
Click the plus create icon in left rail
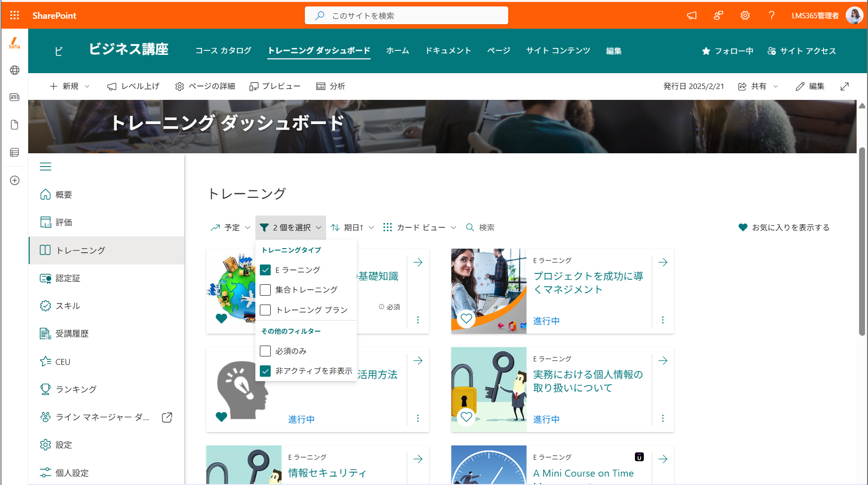tap(15, 180)
